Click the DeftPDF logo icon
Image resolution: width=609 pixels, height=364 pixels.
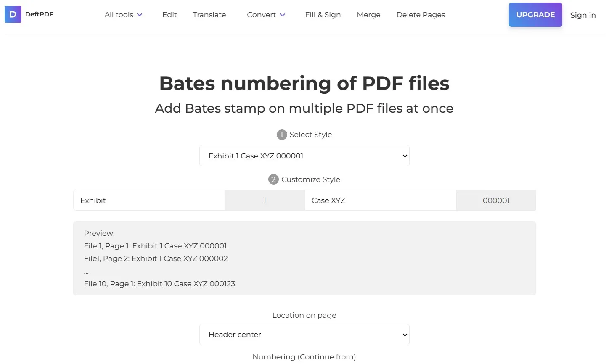pos(13,14)
